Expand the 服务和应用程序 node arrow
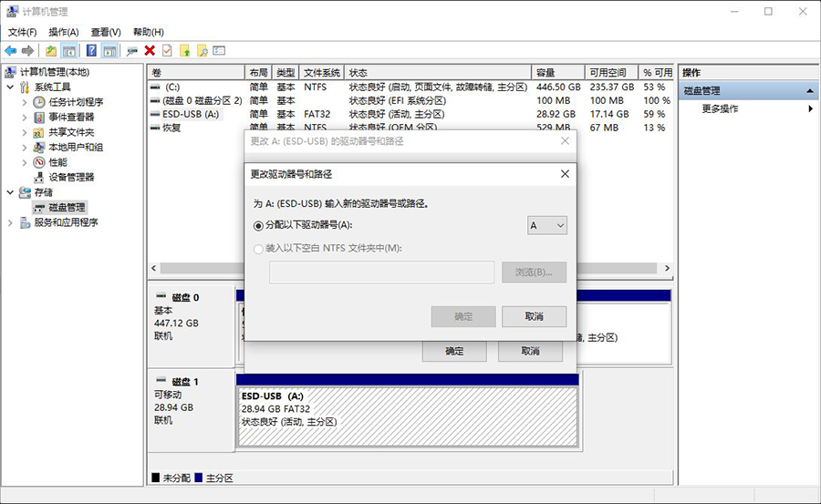 click(x=10, y=223)
